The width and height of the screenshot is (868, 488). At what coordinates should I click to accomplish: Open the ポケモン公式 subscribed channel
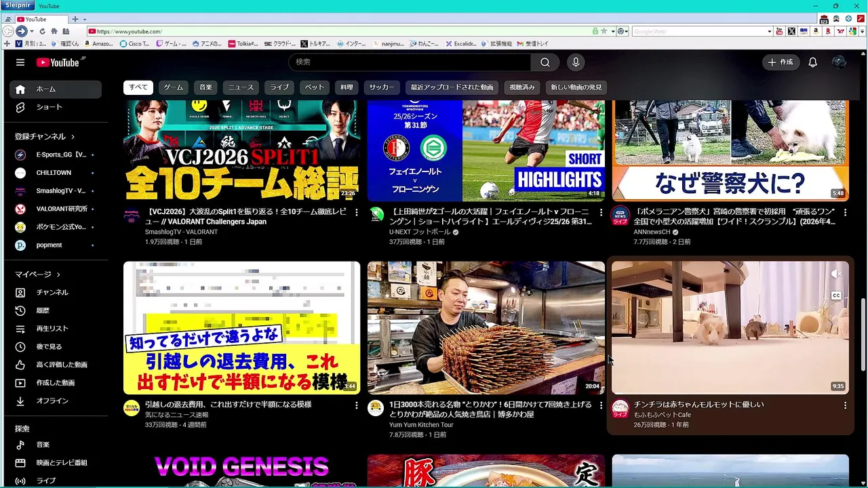56,227
